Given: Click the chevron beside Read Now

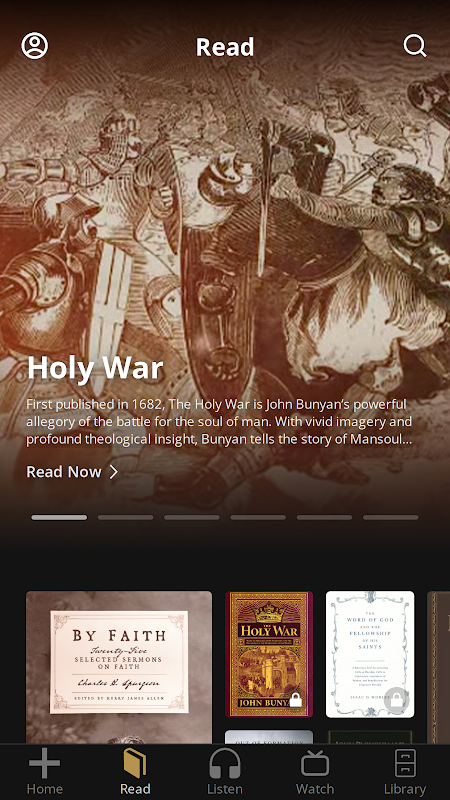Looking at the screenshot, I should (114, 472).
